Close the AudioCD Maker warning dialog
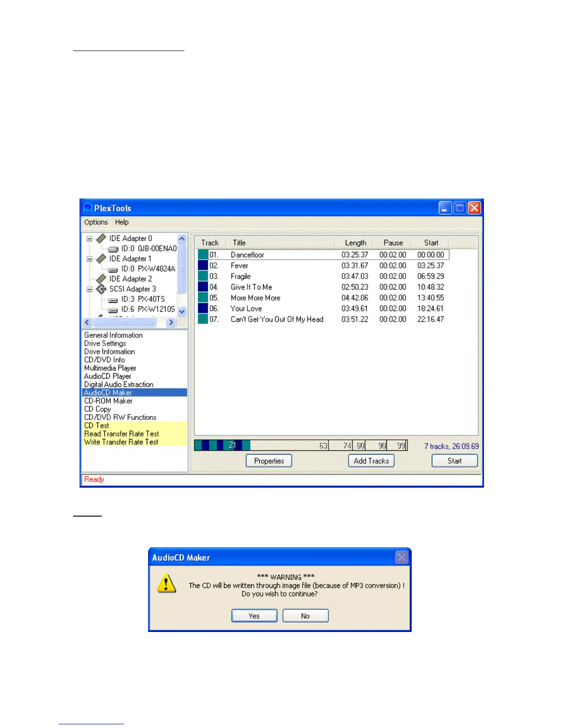 coord(402,557)
